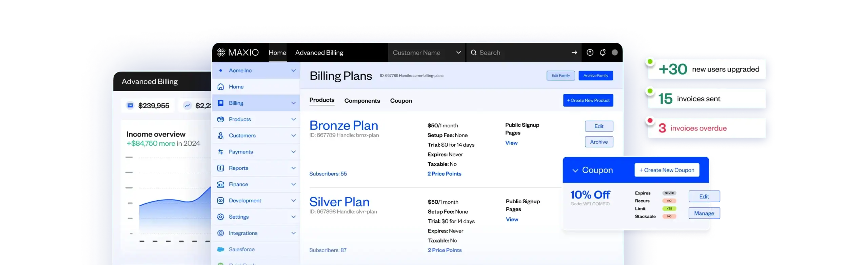Collapse the Coupon panel chevron
Screen dimensions: 868x265
click(x=575, y=170)
